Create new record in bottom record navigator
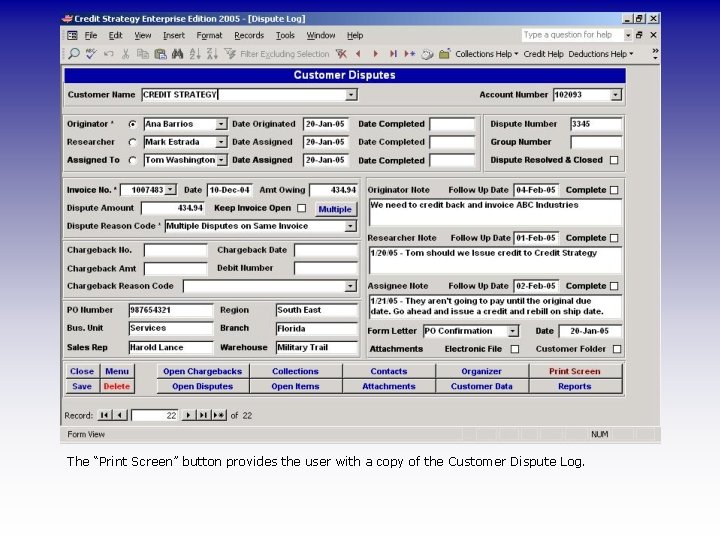720x540 pixels. pos(219,415)
